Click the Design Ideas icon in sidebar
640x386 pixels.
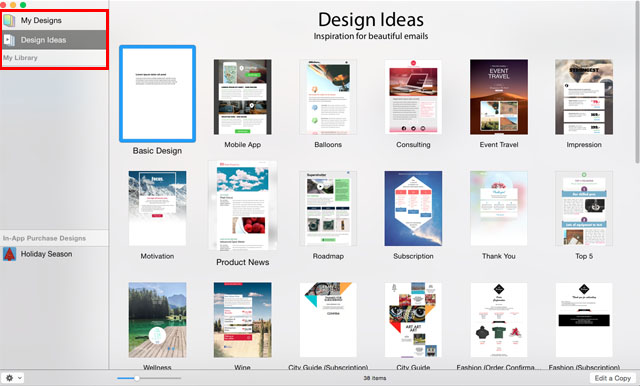point(9,40)
